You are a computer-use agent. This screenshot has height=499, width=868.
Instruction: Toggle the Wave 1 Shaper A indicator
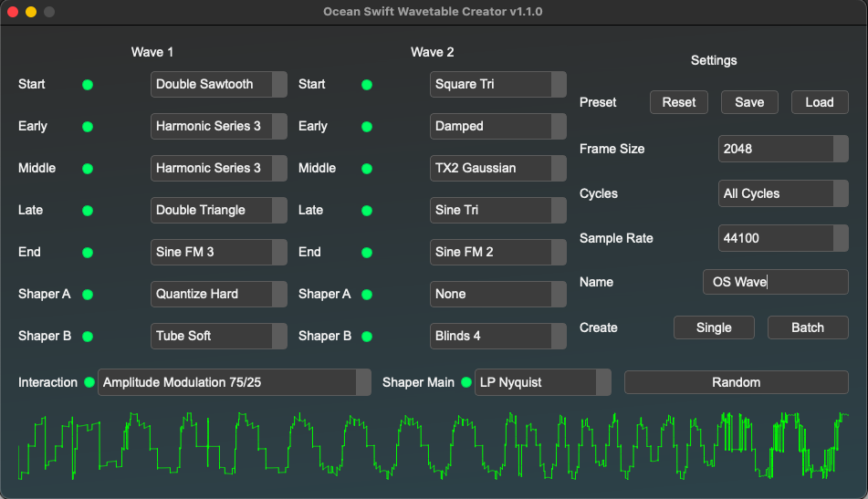tap(88, 295)
